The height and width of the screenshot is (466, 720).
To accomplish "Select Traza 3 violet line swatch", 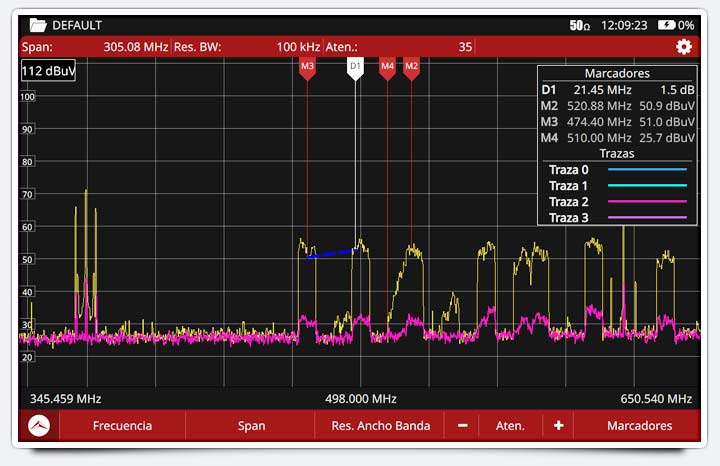I will tap(647, 217).
